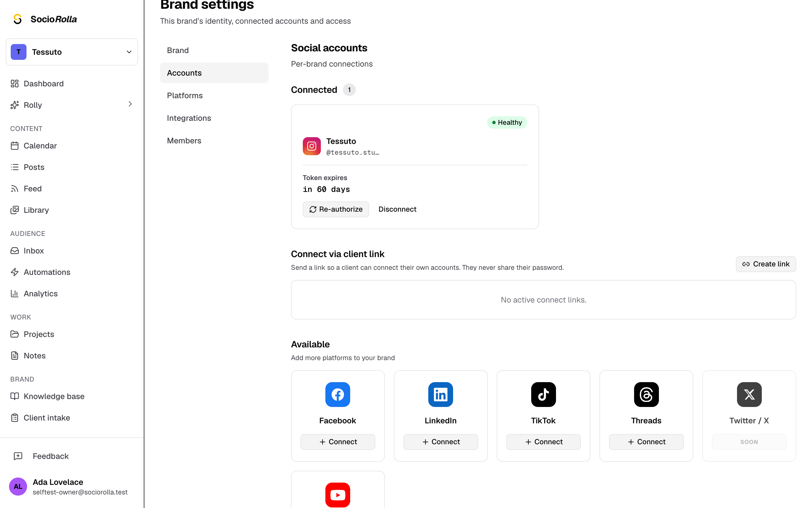Select the Accounts settings tab
Viewport: 812px width, 508px height.
coord(214,73)
